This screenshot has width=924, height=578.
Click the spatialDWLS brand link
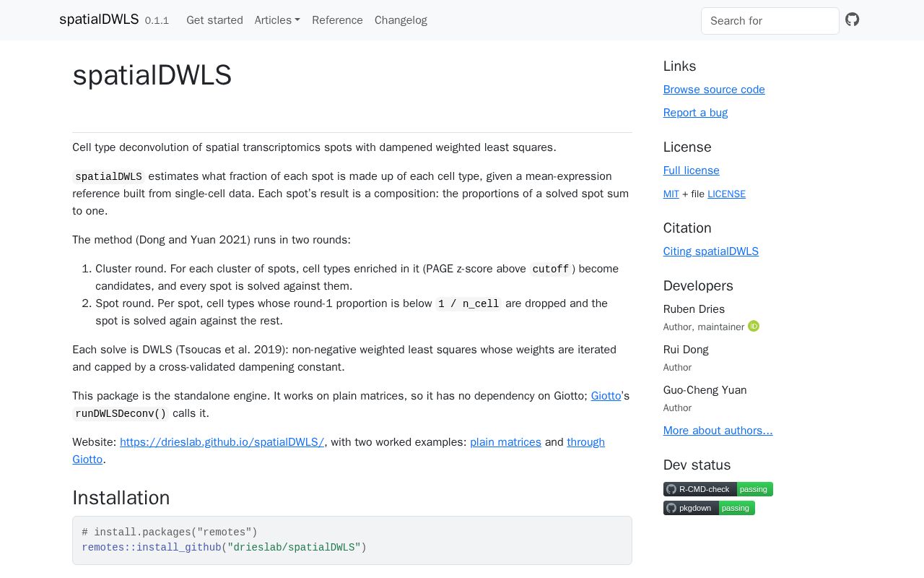click(x=99, y=20)
